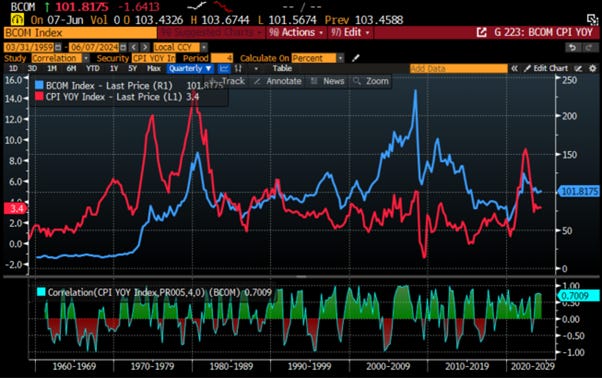The image size is (602, 378).
Task: Click the start date field 03/31/1959
Action: [29, 48]
